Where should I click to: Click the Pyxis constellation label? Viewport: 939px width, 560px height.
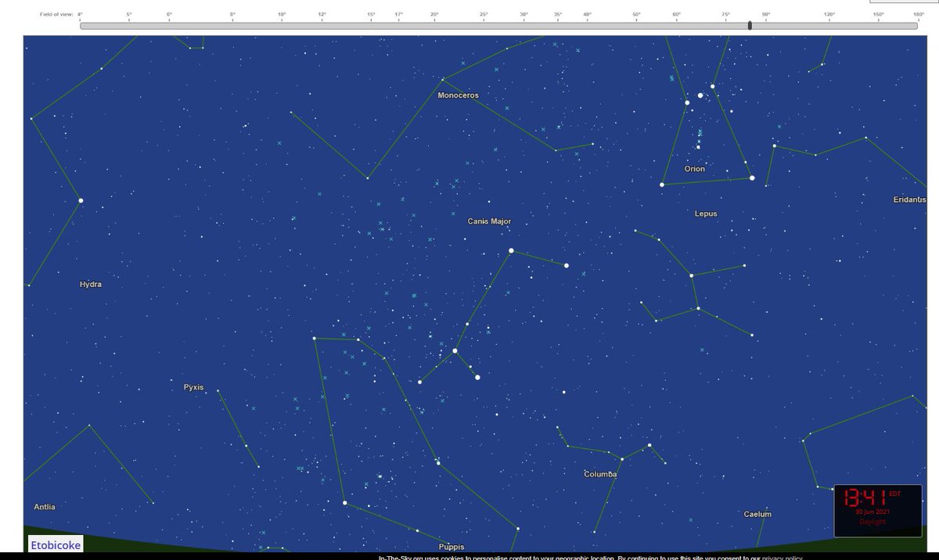(x=192, y=386)
